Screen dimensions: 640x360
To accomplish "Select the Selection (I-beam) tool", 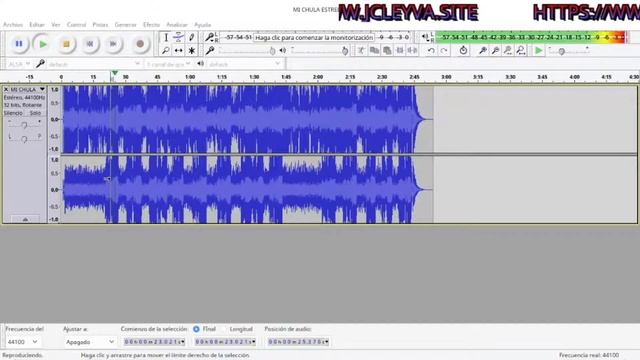I will click(x=166, y=38).
